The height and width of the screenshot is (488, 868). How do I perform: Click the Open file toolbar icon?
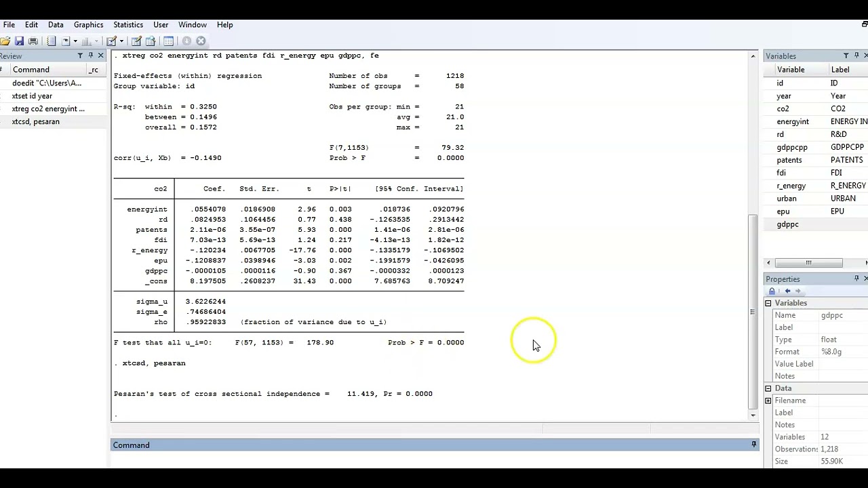pyautogui.click(x=5, y=41)
